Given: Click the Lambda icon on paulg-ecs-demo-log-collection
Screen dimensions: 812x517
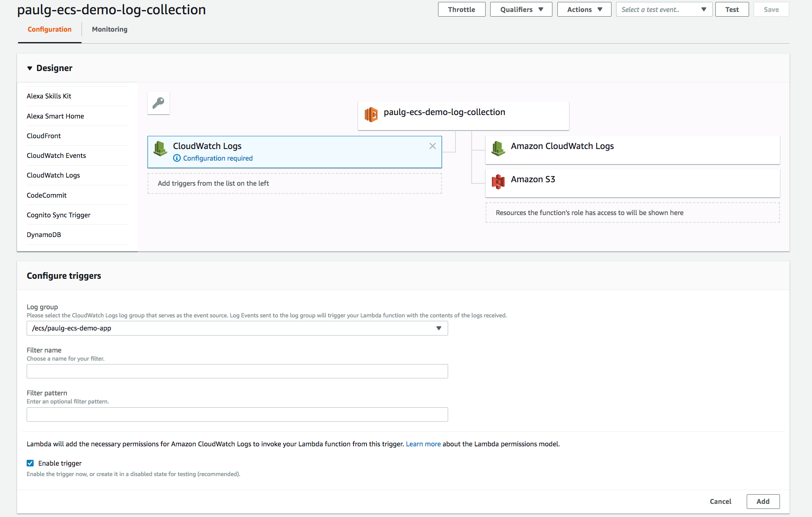Looking at the screenshot, I should point(372,114).
